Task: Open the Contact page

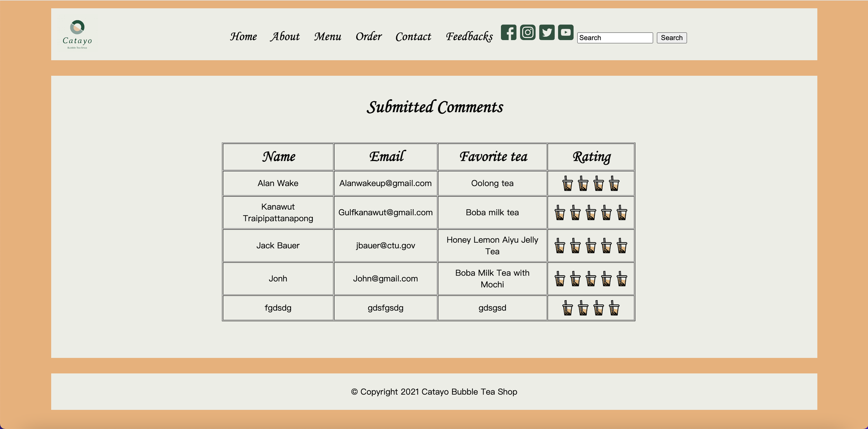Action: click(x=413, y=36)
